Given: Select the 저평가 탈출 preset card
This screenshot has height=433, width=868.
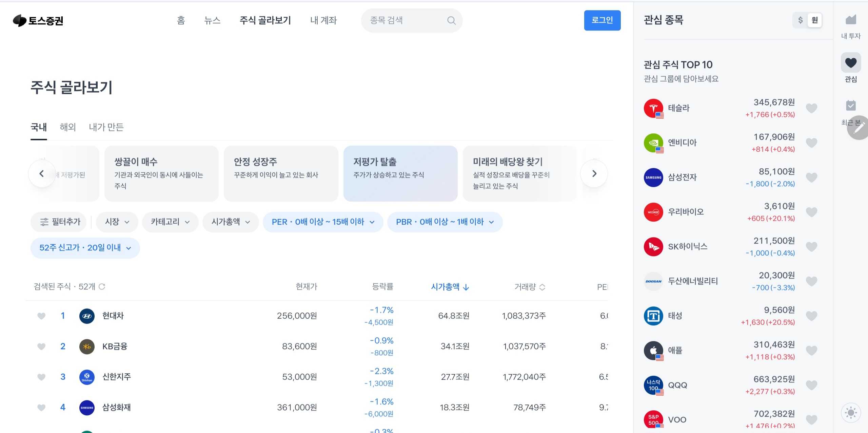Looking at the screenshot, I should coord(400,174).
